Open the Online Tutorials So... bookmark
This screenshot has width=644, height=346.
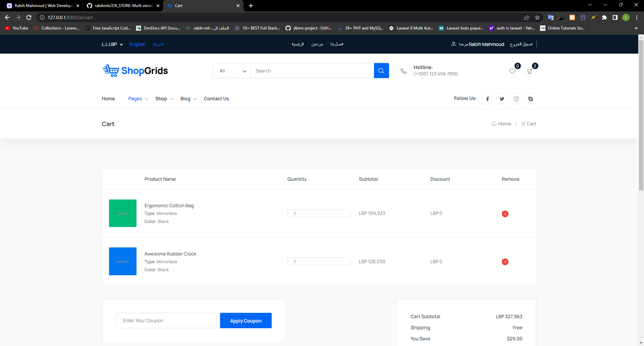coord(562,28)
